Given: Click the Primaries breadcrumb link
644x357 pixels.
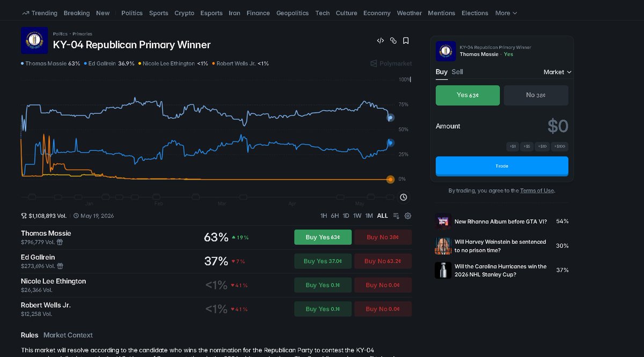Looking at the screenshot, I should 83,34.
